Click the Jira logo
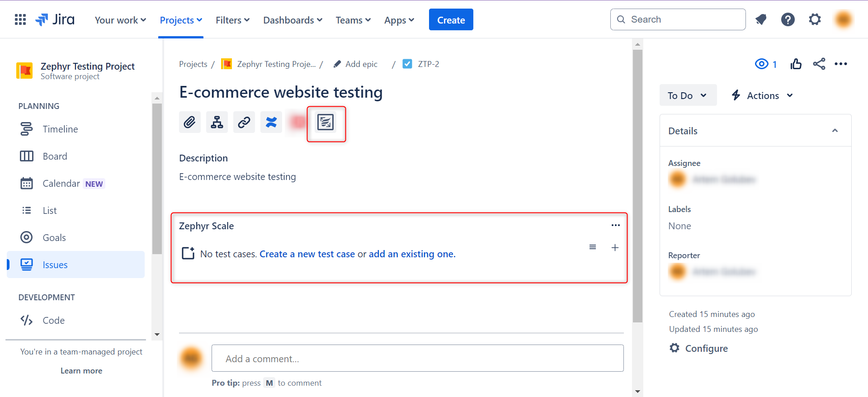Viewport: 868px width, 397px height. coord(55,19)
